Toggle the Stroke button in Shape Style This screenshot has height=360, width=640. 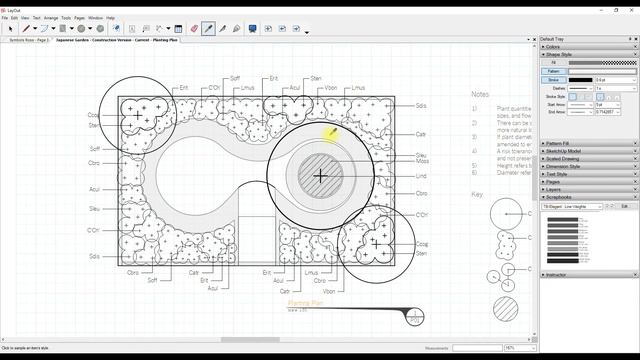(x=553, y=80)
